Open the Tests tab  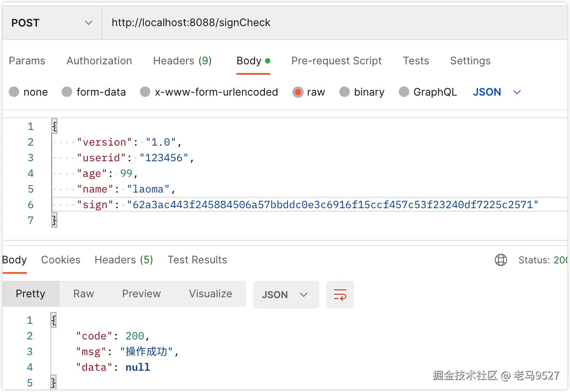coord(416,61)
